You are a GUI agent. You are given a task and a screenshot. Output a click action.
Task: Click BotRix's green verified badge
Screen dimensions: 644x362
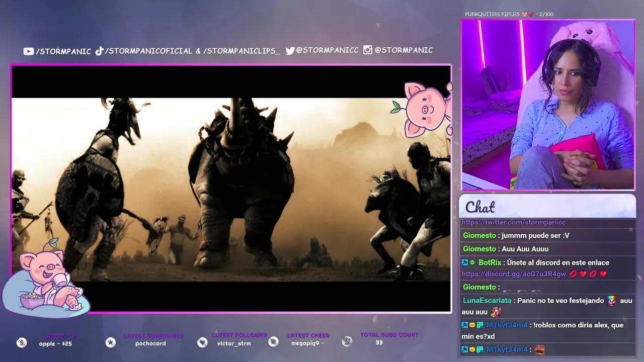[x=472, y=262]
